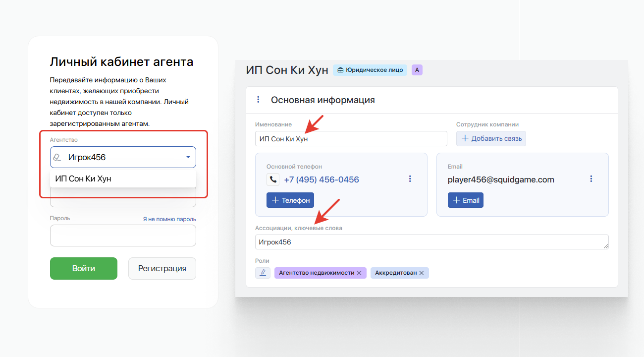Expand the Агентство dropdown arrow
The width and height of the screenshot is (644, 357).
[188, 157]
